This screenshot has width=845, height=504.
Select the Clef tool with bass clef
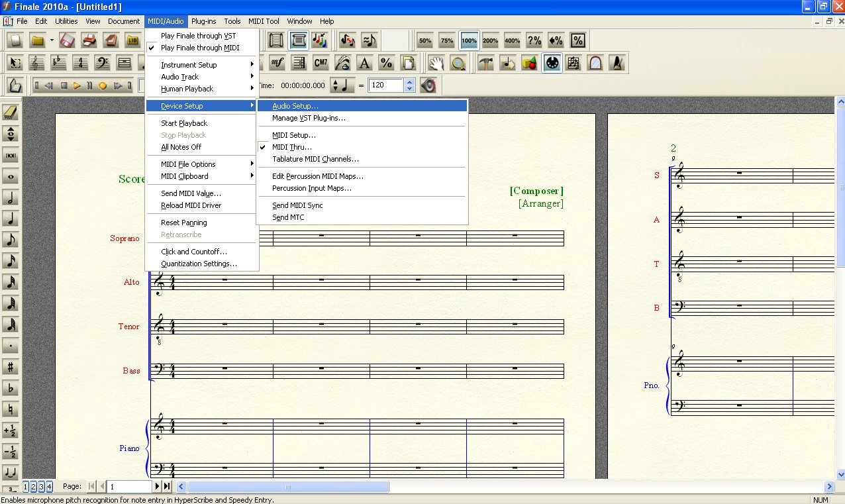[x=102, y=64]
